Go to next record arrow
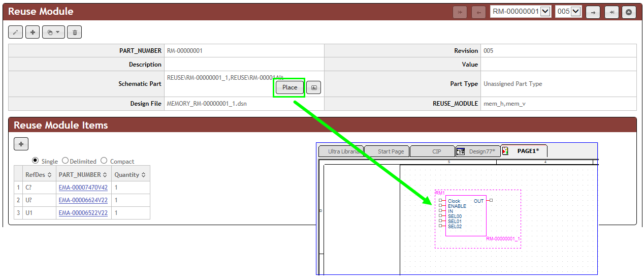 coord(593,12)
